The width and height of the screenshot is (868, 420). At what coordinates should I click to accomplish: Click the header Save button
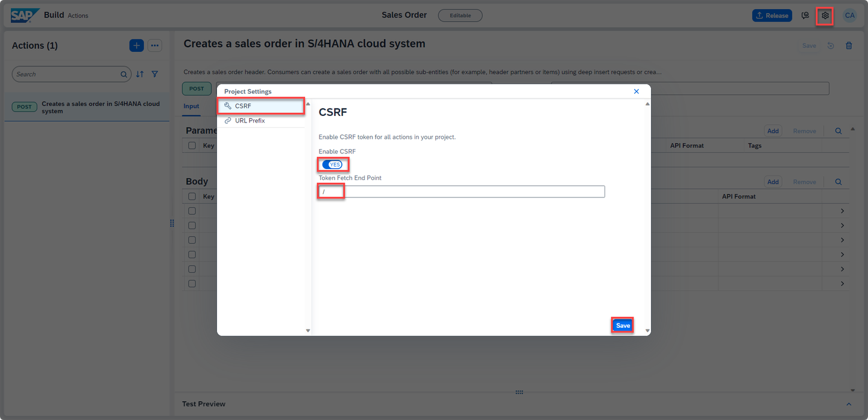click(x=809, y=46)
